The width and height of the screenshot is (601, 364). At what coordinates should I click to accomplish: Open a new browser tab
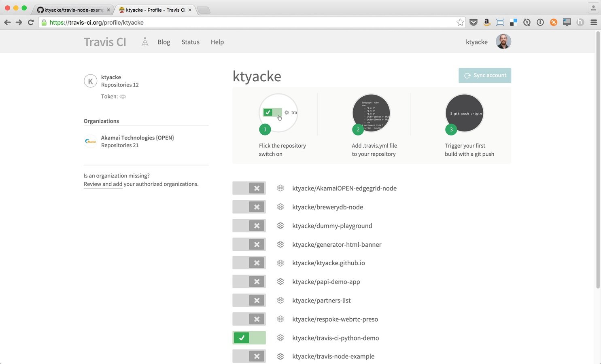pos(204,10)
